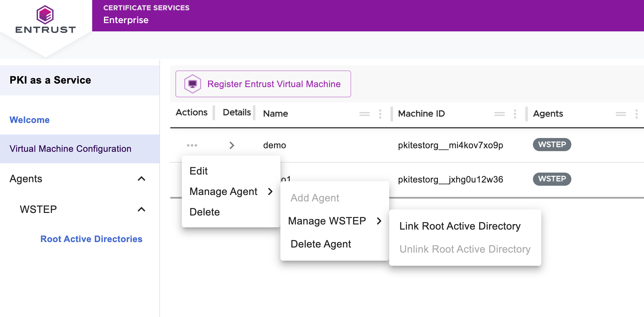
Task: Choose Delete Agent option
Action: click(x=321, y=244)
